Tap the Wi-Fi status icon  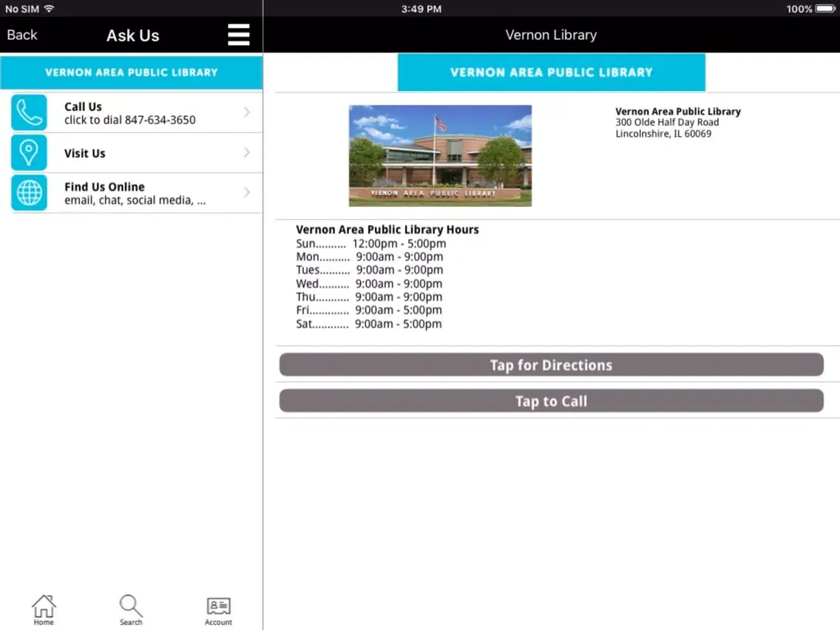(x=49, y=9)
